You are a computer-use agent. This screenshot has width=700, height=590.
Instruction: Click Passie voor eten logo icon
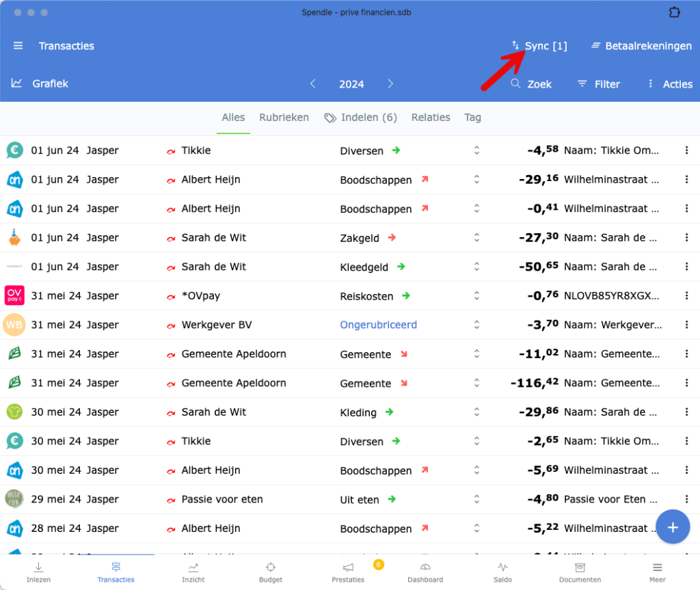click(x=14, y=499)
